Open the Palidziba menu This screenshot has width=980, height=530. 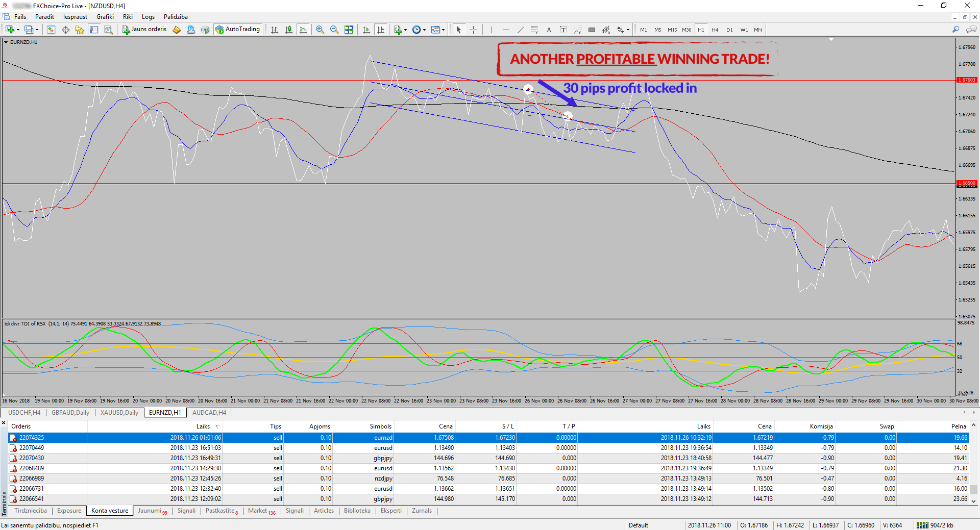pyautogui.click(x=176, y=17)
